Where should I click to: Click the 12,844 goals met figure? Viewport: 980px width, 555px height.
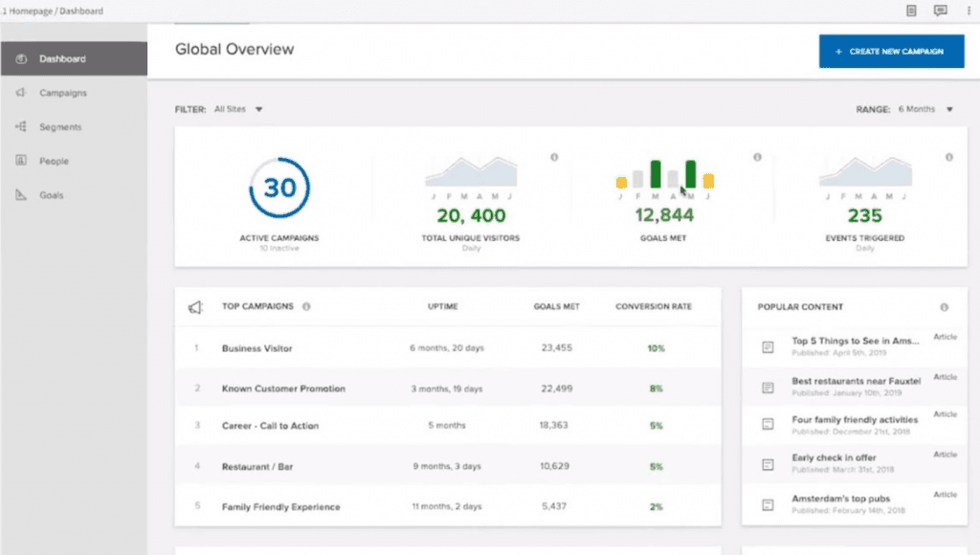[664, 215]
